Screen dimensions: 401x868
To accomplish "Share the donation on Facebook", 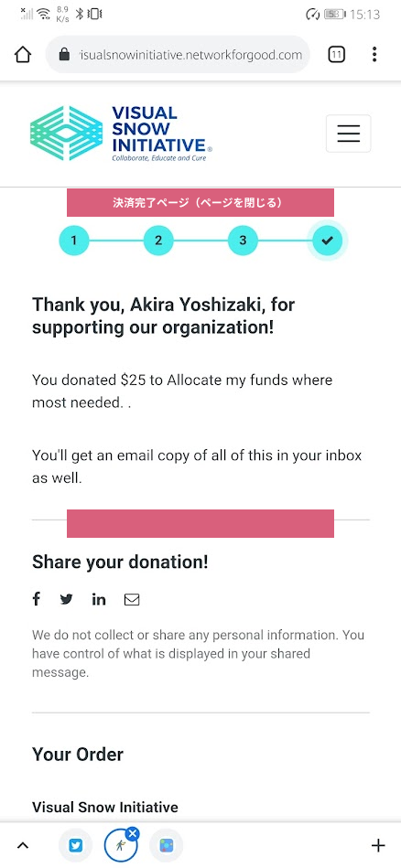I will (x=36, y=599).
